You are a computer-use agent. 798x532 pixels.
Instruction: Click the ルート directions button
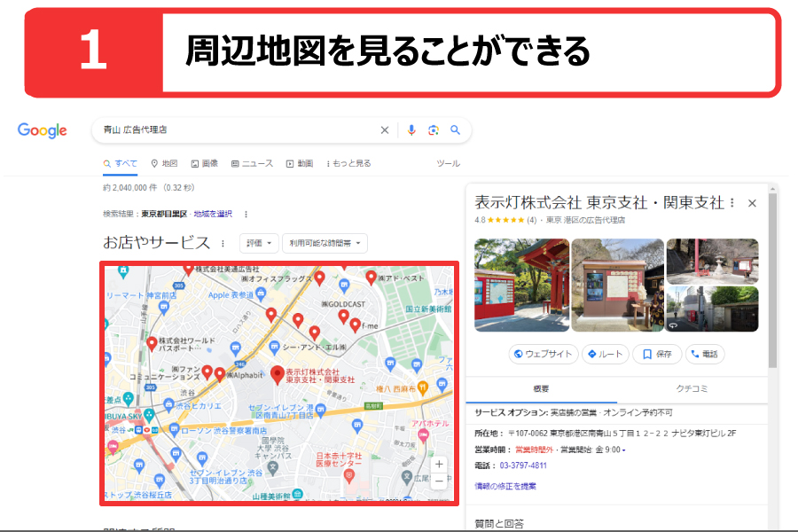pyautogui.click(x=605, y=354)
